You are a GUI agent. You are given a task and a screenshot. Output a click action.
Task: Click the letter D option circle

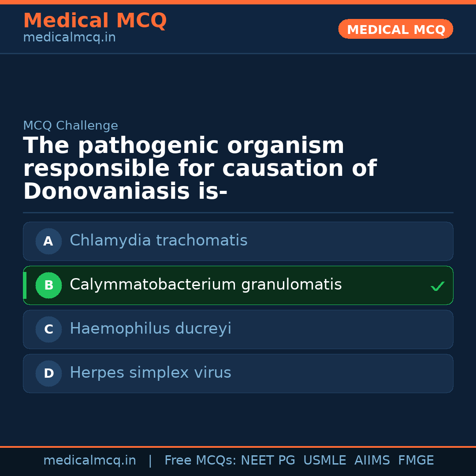point(48,373)
